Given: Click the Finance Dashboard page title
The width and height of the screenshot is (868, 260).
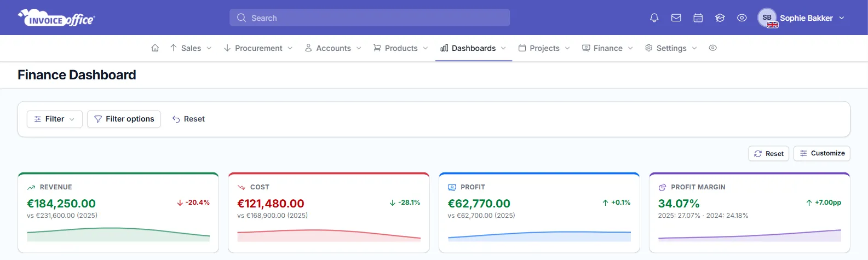Looking at the screenshot, I should 77,75.
